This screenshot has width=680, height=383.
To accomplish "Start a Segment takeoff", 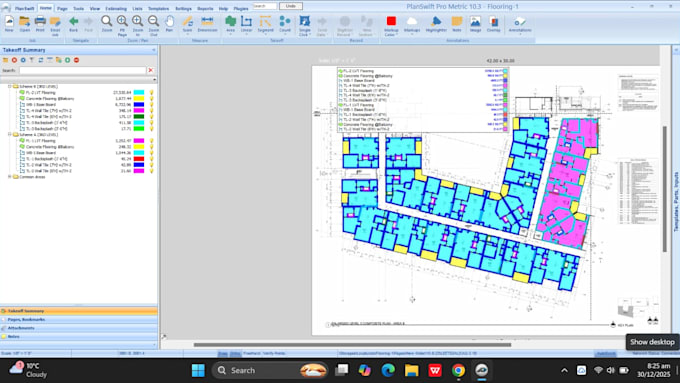I will 265,24.
